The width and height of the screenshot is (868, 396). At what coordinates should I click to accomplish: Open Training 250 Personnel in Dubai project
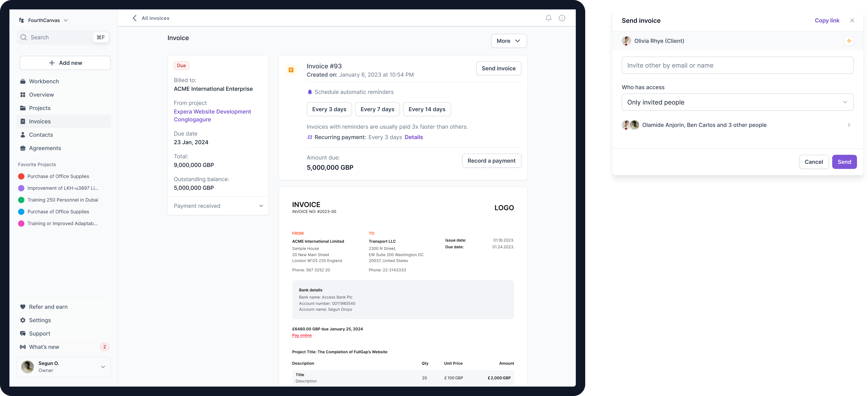(x=63, y=200)
